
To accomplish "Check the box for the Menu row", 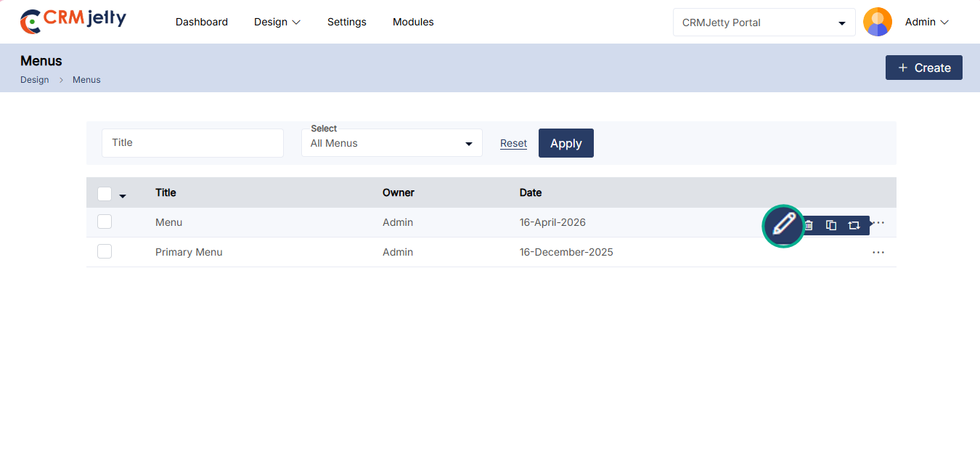I will 105,222.
